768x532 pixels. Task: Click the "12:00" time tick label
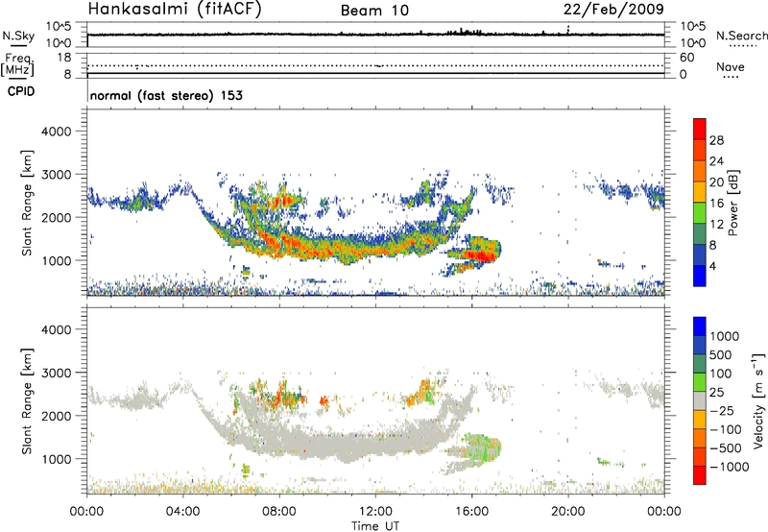375,512
